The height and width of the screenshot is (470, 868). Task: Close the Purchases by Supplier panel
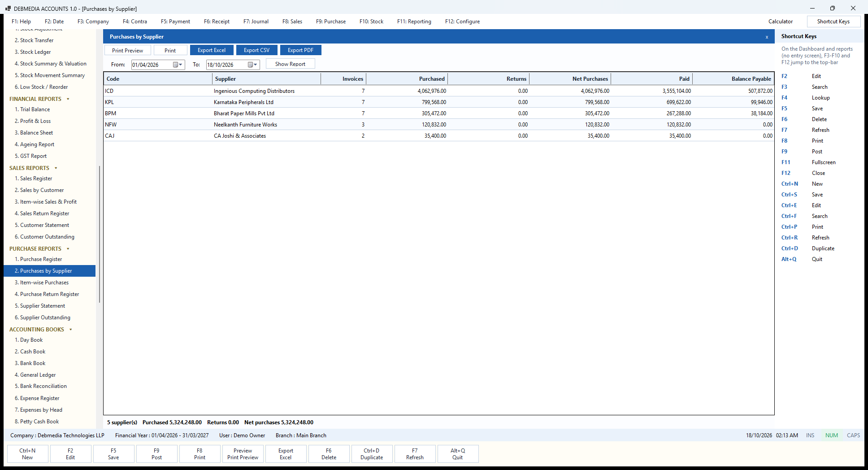point(767,37)
